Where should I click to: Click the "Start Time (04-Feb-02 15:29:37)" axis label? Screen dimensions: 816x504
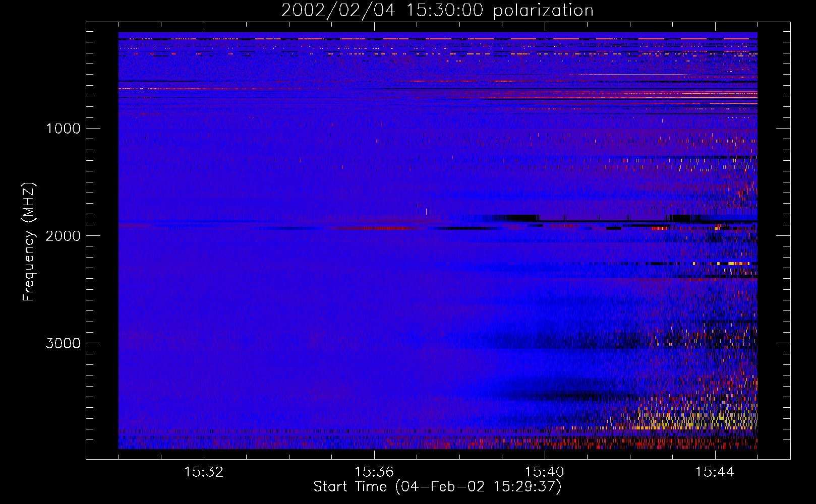[x=437, y=487]
